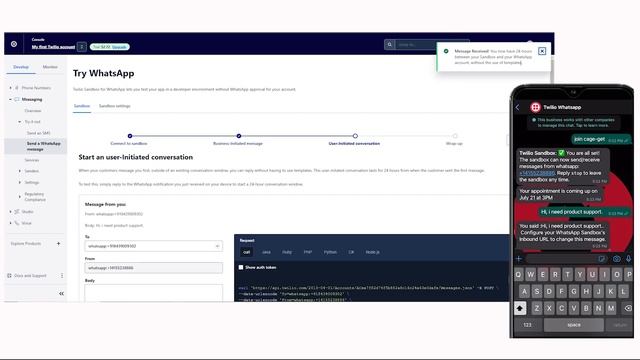Screen dimensions: 640x360
Task: Select the Node.js code tab
Action: [372, 252]
